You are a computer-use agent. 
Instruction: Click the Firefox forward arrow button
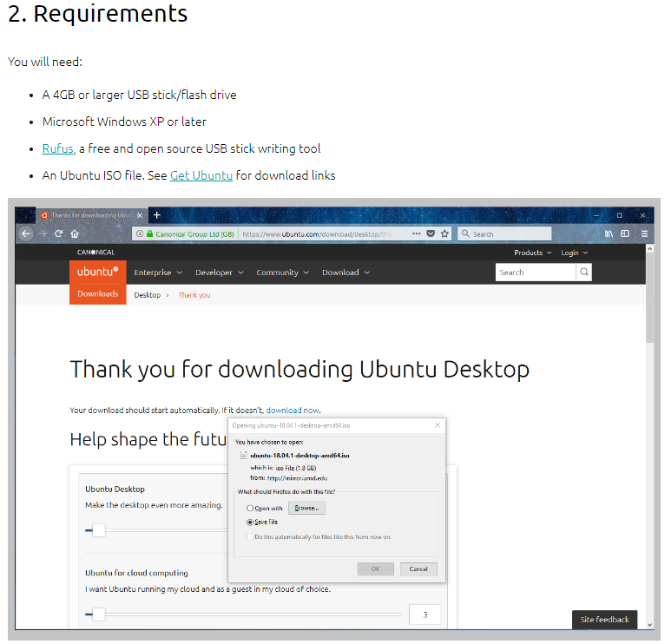point(42,233)
